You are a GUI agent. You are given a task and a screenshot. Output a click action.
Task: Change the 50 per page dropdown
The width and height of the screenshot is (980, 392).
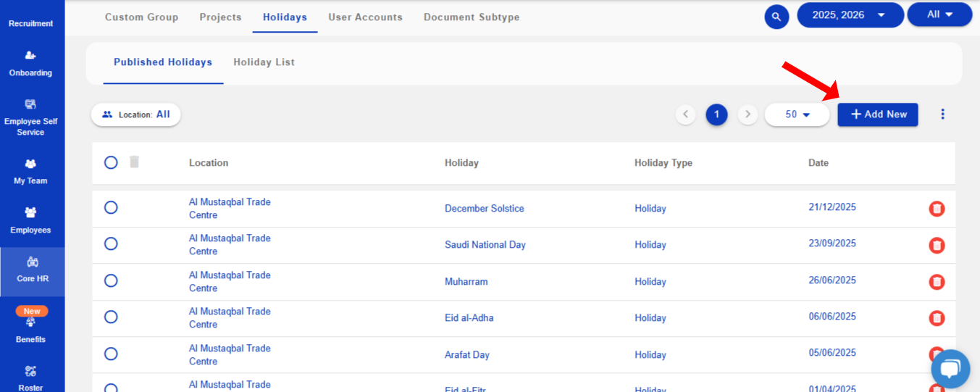(797, 114)
